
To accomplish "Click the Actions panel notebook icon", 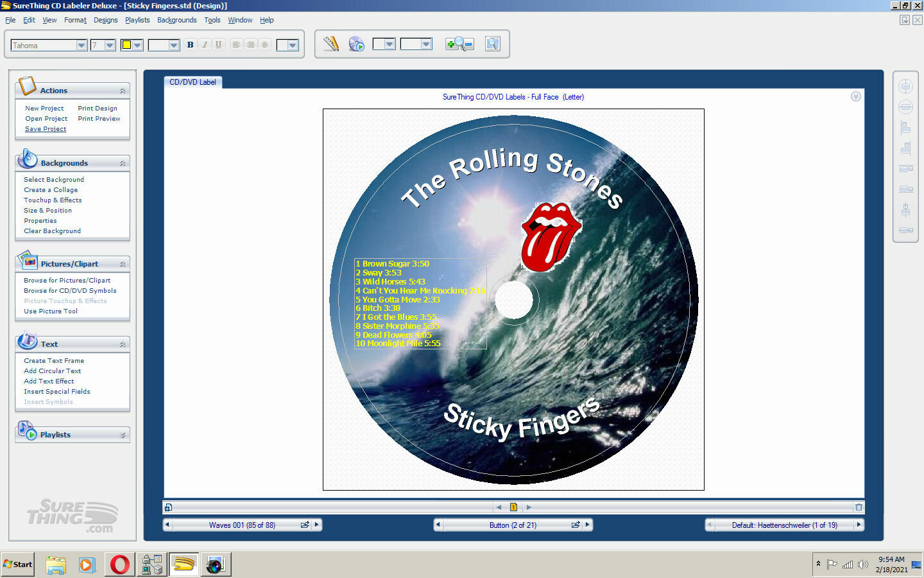I will [28, 86].
